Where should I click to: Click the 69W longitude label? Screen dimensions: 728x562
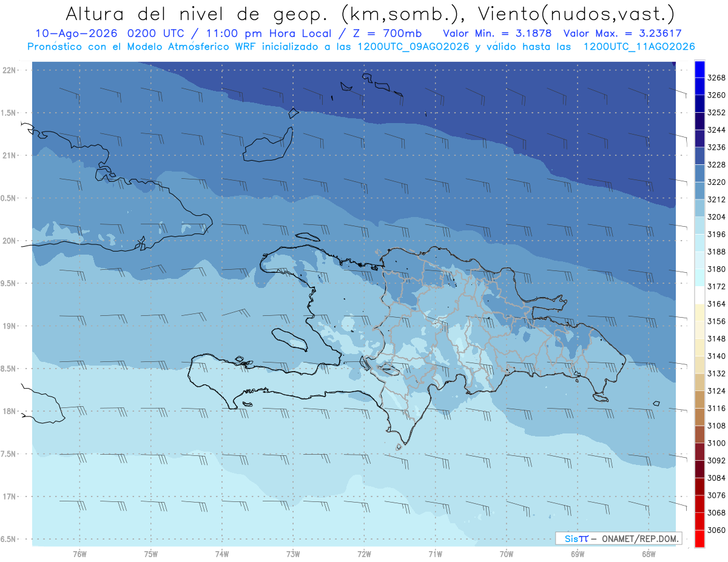point(578,554)
